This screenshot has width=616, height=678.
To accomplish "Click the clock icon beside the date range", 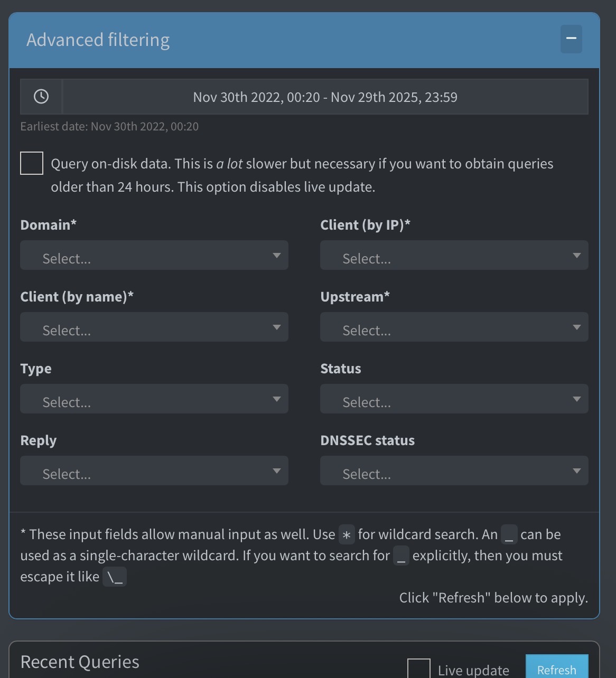I will 41,97.
